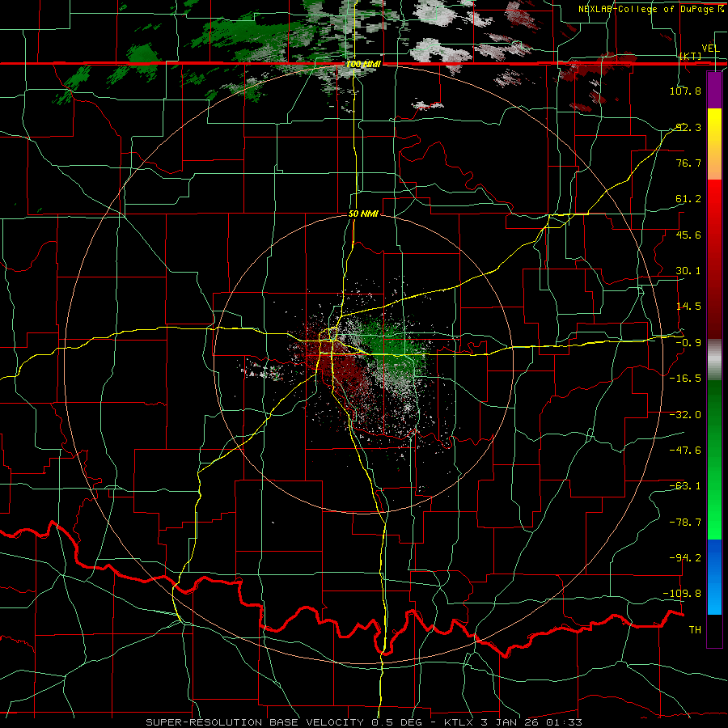Click the 61.2 velocity scale value
728x728 pixels.
pyautogui.click(x=688, y=199)
